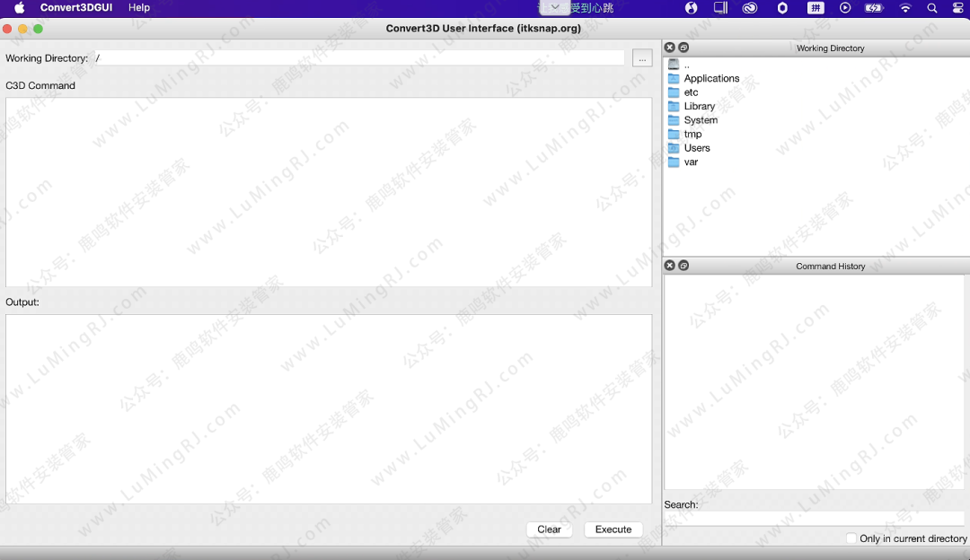Go to parent directory '..' entry
Image resolution: width=970 pixels, height=560 pixels.
point(686,65)
